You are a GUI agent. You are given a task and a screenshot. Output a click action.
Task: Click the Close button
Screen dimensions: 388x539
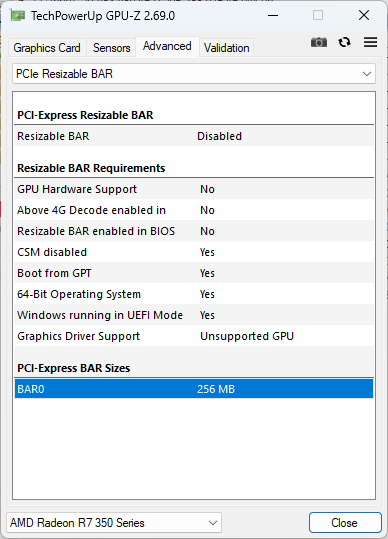pyautogui.click(x=345, y=523)
